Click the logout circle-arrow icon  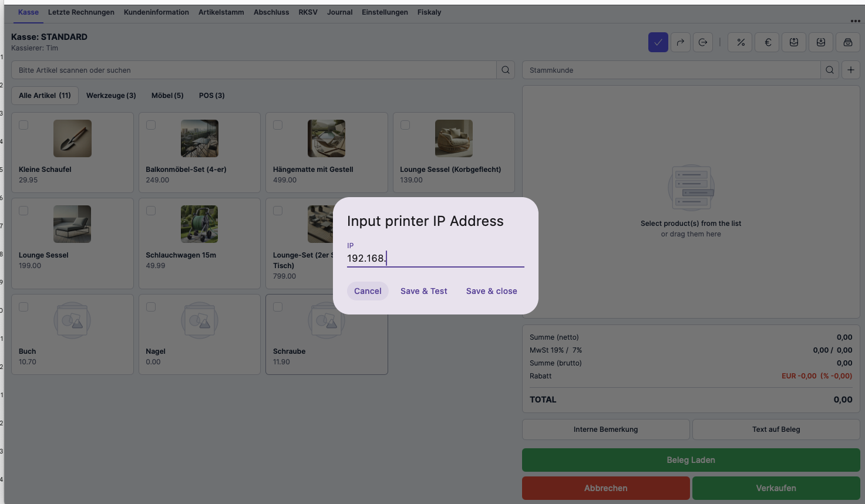pos(703,42)
